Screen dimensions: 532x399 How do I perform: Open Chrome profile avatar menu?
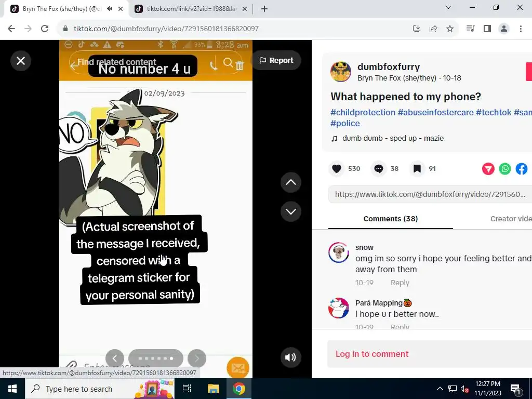tap(504, 29)
